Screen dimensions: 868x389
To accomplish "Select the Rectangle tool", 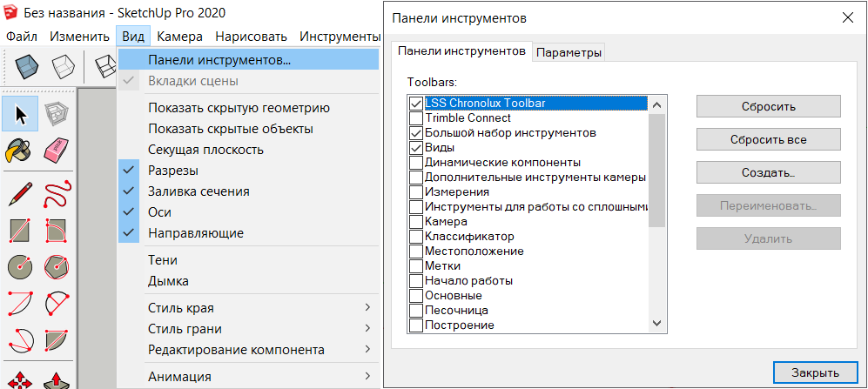I will [21, 231].
